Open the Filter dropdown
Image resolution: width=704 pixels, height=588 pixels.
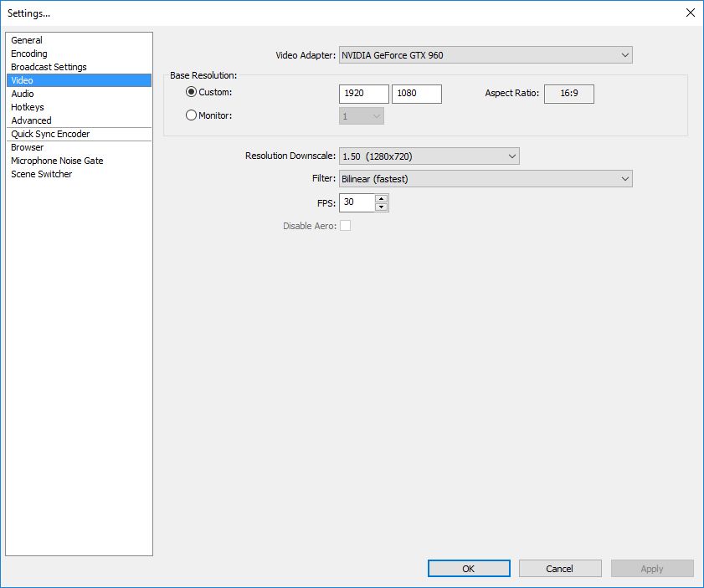[x=486, y=179]
